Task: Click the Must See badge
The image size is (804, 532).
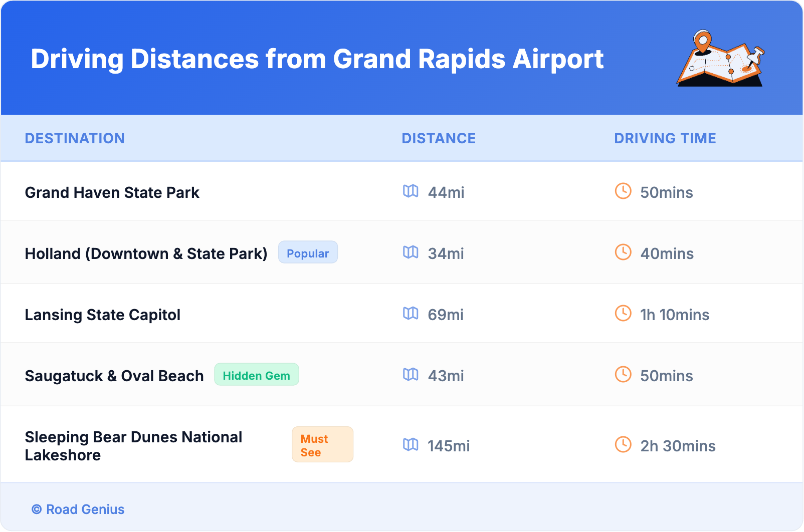Action: coord(322,445)
